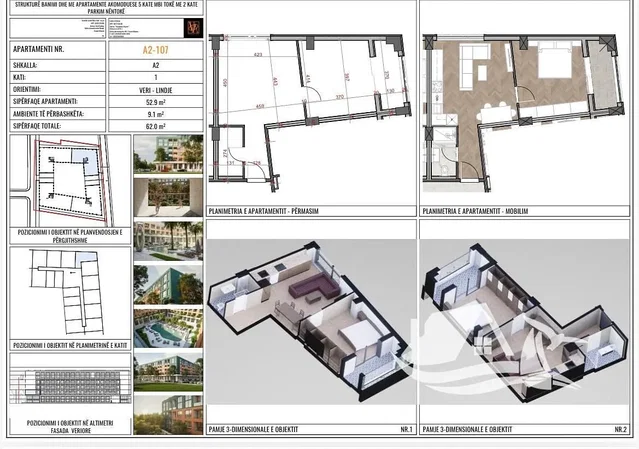Viewport: 639px width, 449px height.
Task: Open the north facade elevation drawing
Action: click(x=70, y=386)
